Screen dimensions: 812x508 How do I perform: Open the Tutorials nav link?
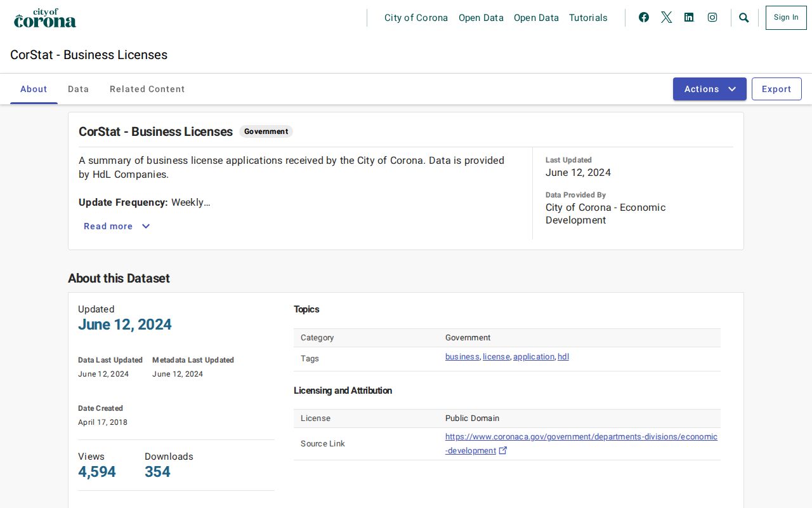[588, 18]
